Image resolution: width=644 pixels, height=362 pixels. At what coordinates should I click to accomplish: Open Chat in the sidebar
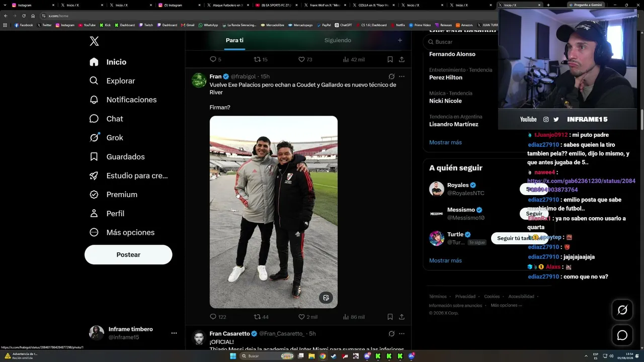(x=106, y=119)
